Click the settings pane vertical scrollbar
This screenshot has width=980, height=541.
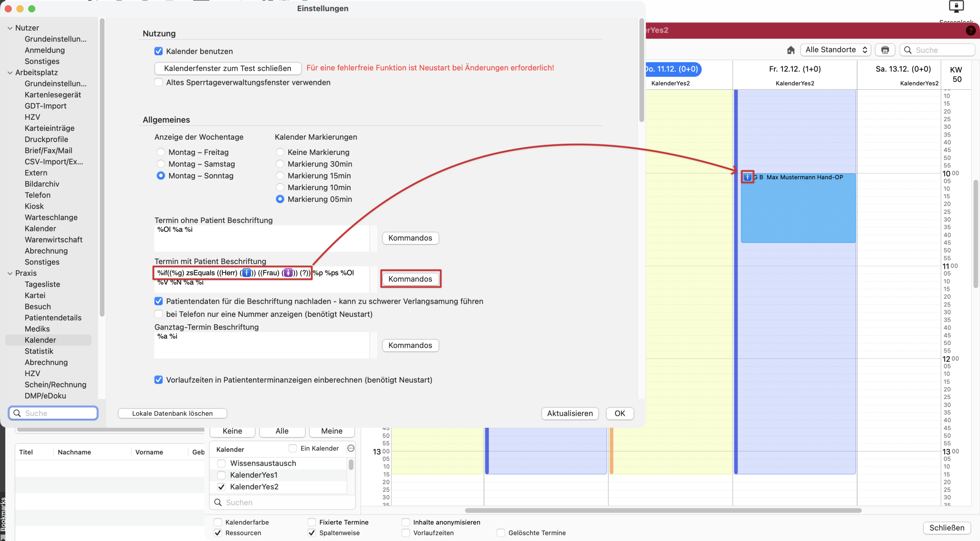pyautogui.click(x=641, y=71)
